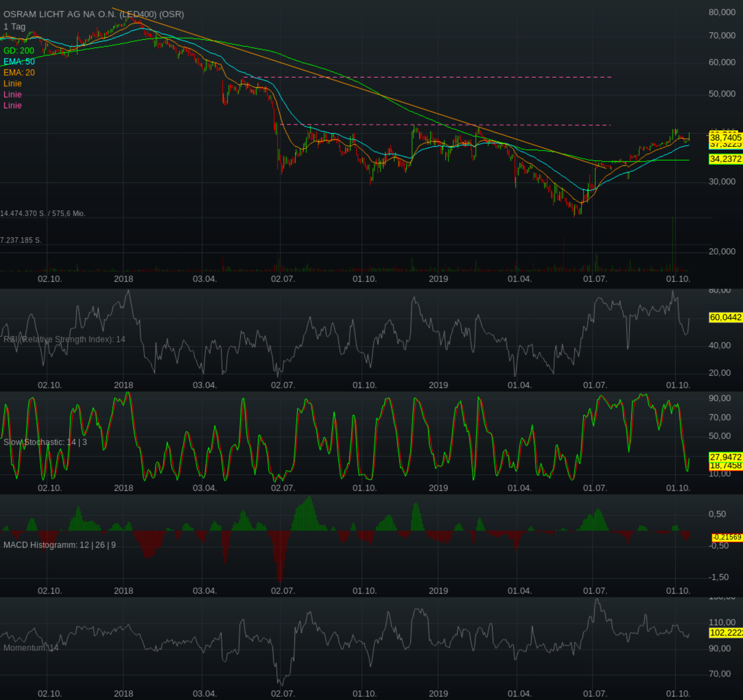Toggle the EMA: 20 legend entry
Image resolution: width=743 pixels, height=700 pixels.
[x=19, y=72]
